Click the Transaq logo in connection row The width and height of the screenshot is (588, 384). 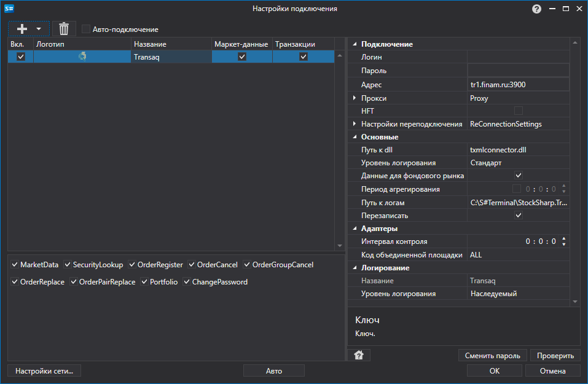tap(82, 57)
